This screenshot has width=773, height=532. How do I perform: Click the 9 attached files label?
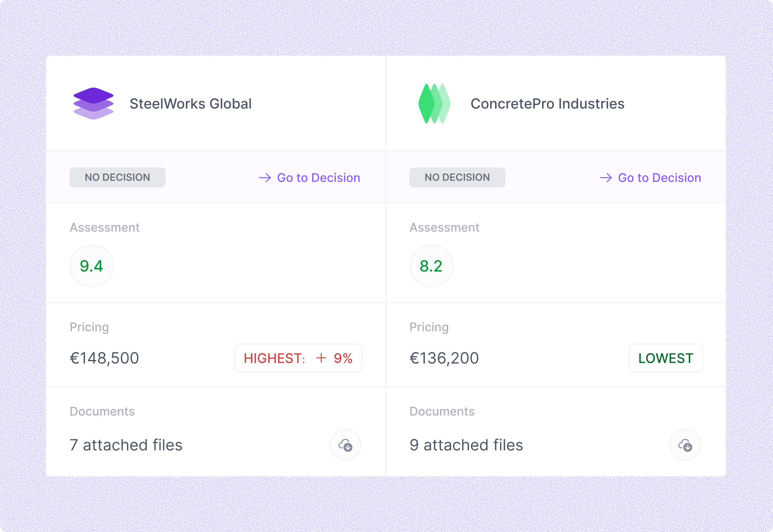(x=466, y=445)
